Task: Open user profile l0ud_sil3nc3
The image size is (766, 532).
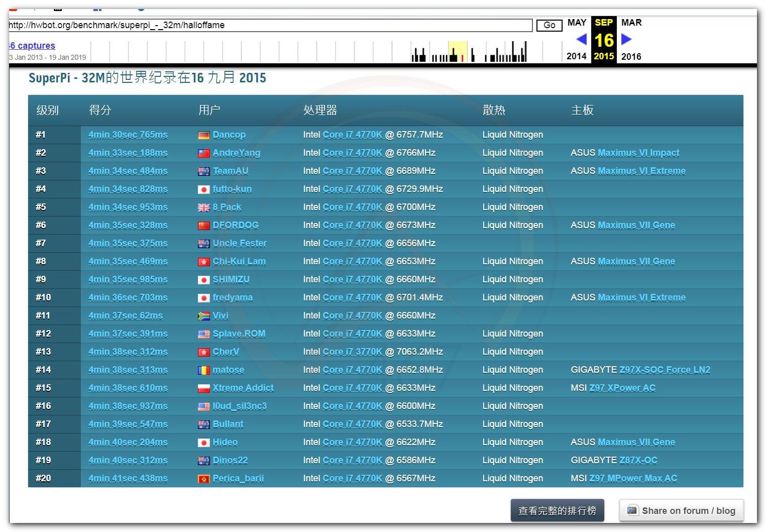Action: (240, 406)
